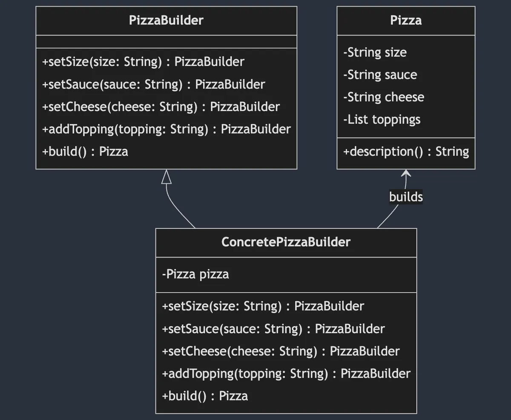Click the Pizza class title
The width and height of the screenshot is (511, 420).
click(x=406, y=20)
